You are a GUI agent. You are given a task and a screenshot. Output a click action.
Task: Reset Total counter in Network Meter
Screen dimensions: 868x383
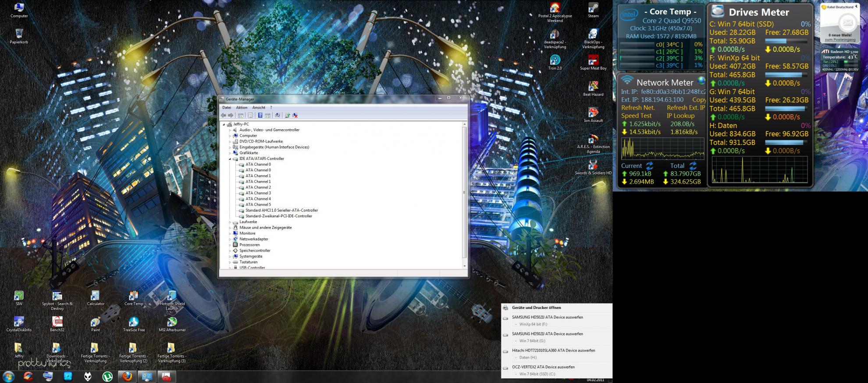pos(693,166)
